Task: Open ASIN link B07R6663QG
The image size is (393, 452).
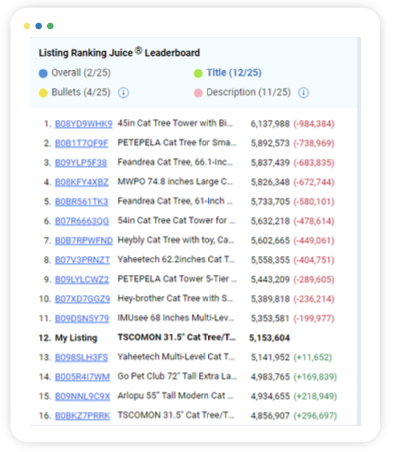Action: click(82, 221)
